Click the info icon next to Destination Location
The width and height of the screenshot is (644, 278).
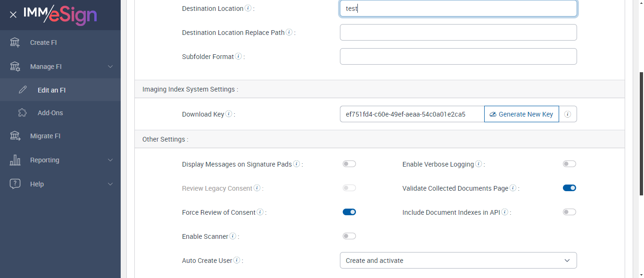pos(248,8)
